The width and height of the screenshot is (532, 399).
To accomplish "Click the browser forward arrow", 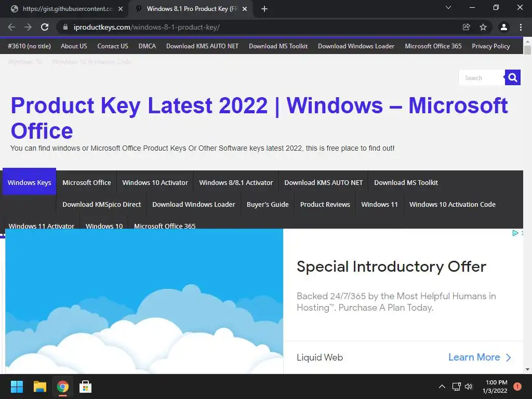I will [28, 27].
